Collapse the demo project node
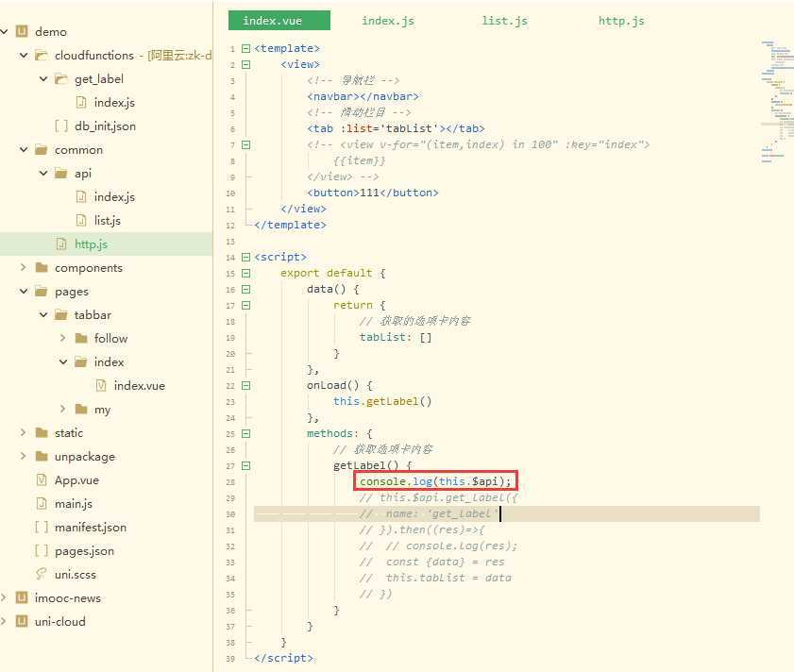Screen dimensions: 794x672 click(x=4, y=32)
